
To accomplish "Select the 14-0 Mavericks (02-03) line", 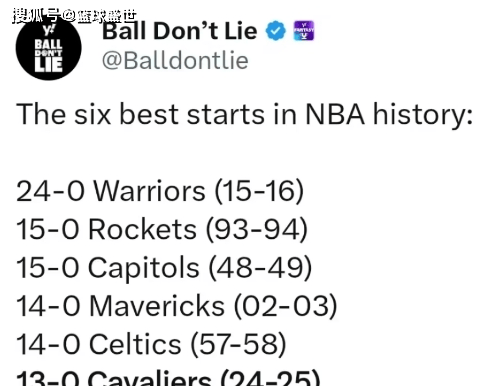I will coord(177,306).
